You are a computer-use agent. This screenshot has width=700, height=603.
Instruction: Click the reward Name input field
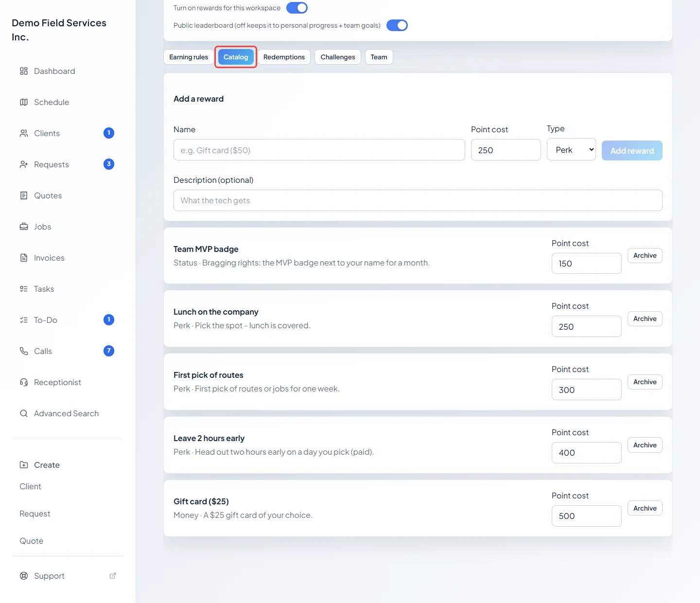(x=319, y=150)
